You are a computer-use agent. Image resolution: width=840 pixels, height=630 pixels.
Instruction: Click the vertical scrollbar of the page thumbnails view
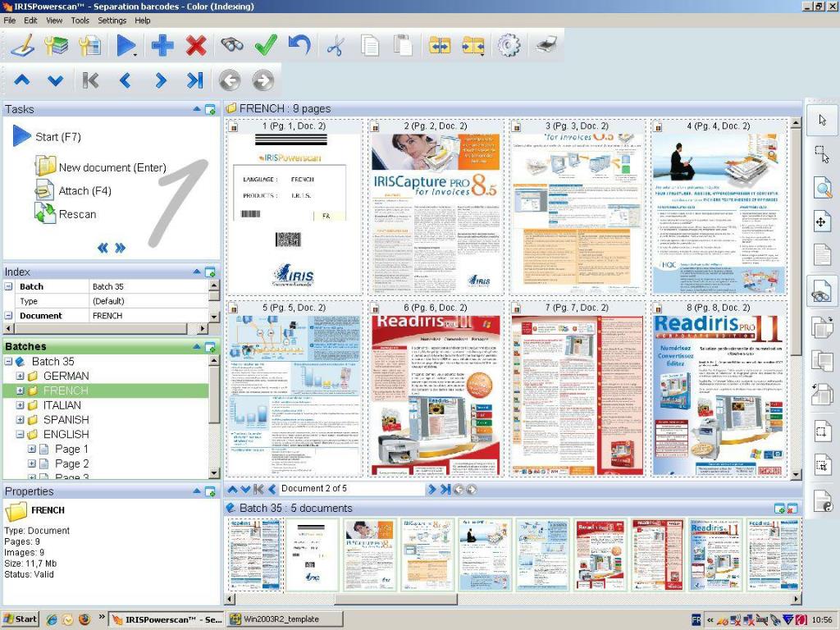point(796,299)
